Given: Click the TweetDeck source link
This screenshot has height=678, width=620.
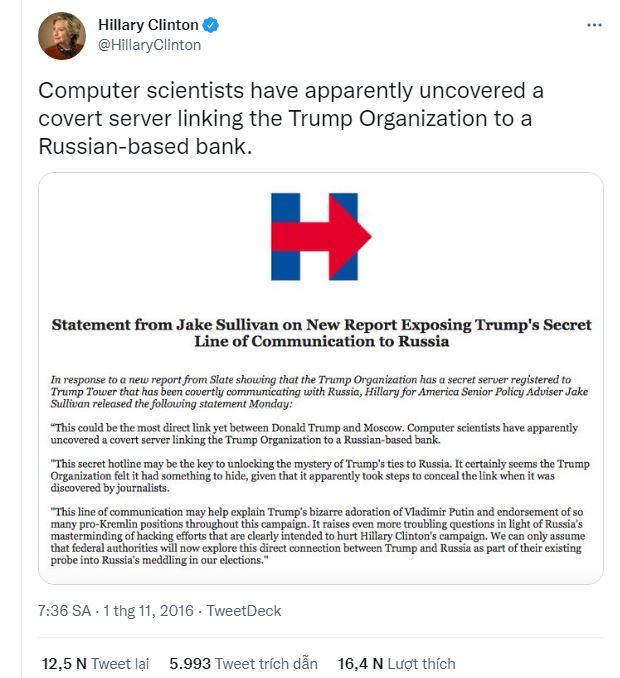Looking at the screenshot, I should pos(244,610).
